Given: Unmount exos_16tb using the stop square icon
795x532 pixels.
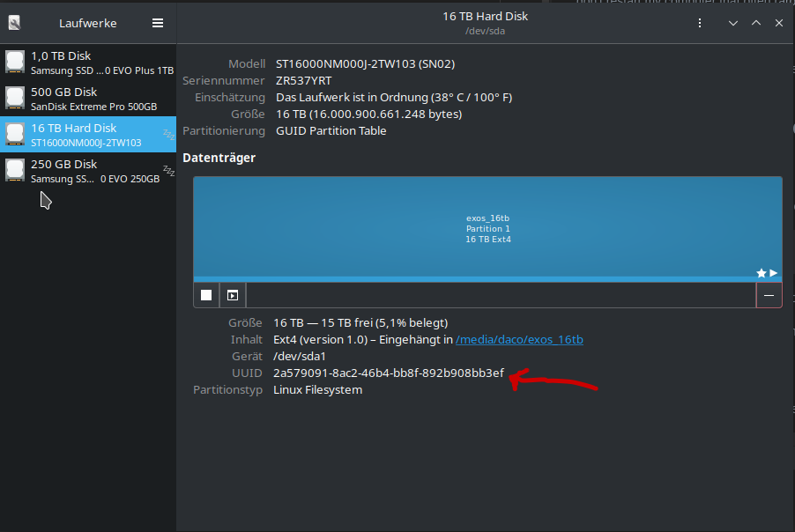Looking at the screenshot, I should tap(205, 295).
